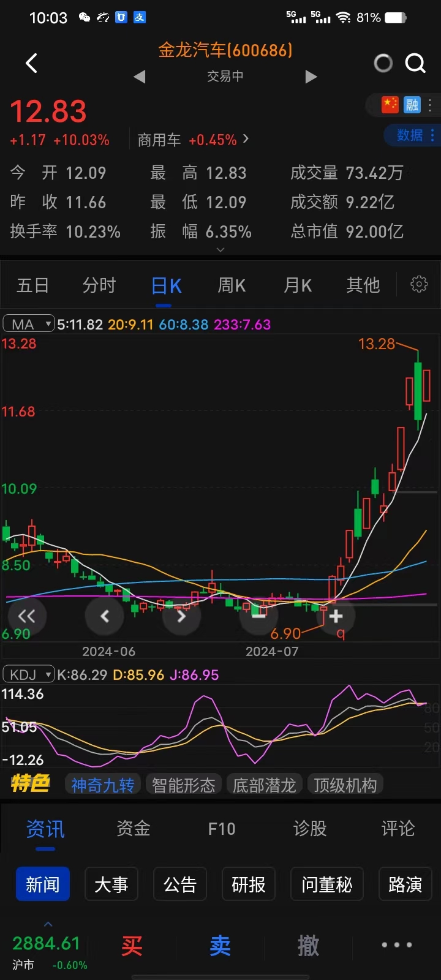Go to previous stock triangle arrow
Image resolution: width=441 pixels, height=980 pixels.
click(140, 77)
